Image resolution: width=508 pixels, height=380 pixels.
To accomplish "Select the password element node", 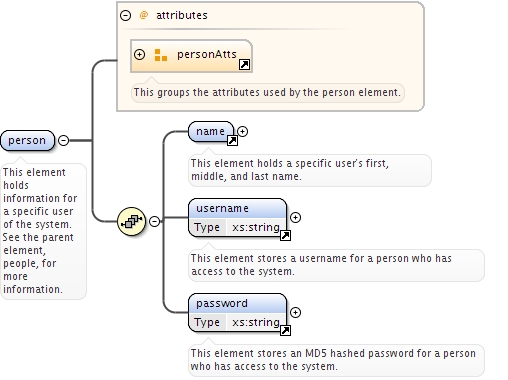I will 237,313.
